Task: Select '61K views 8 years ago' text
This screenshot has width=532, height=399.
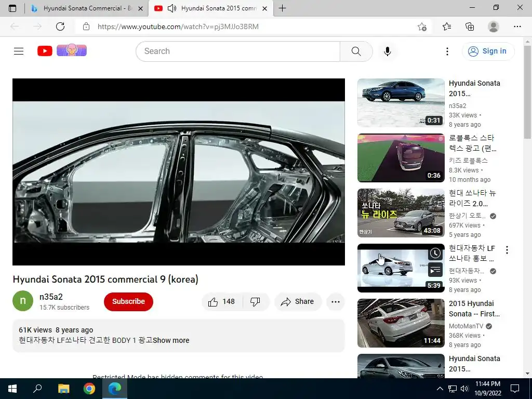Action: [56, 330]
